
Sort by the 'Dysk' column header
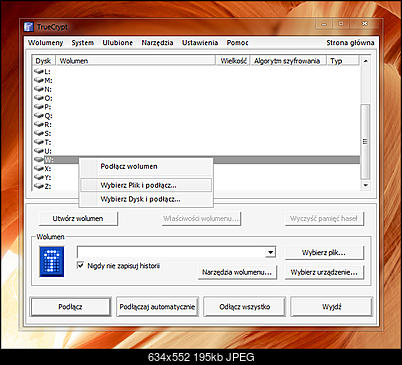tap(44, 61)
